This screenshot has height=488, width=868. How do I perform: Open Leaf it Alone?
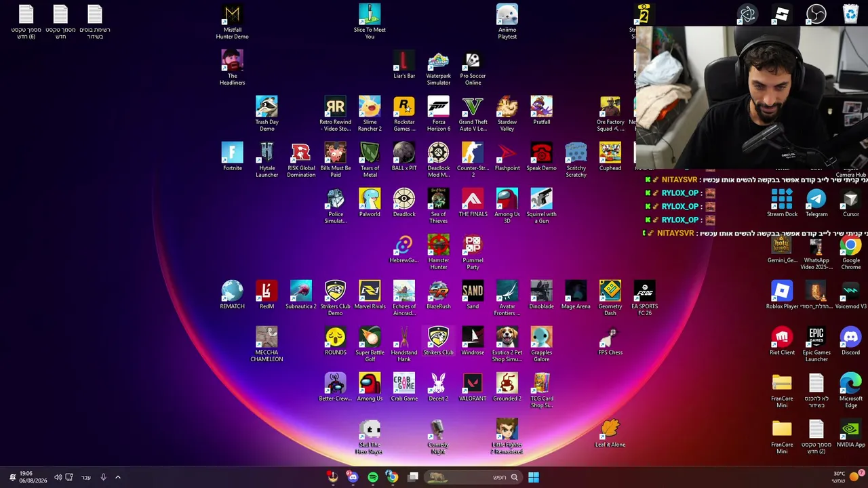point(610,434)
